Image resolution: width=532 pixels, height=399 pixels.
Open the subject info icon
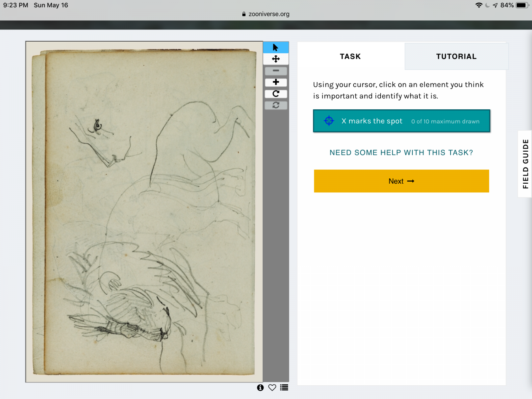[260, 387]
